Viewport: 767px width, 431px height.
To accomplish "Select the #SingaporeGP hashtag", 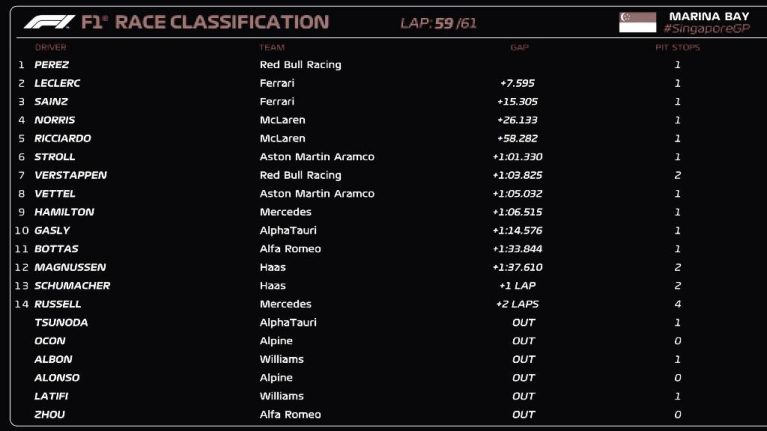I will [707, 29].
